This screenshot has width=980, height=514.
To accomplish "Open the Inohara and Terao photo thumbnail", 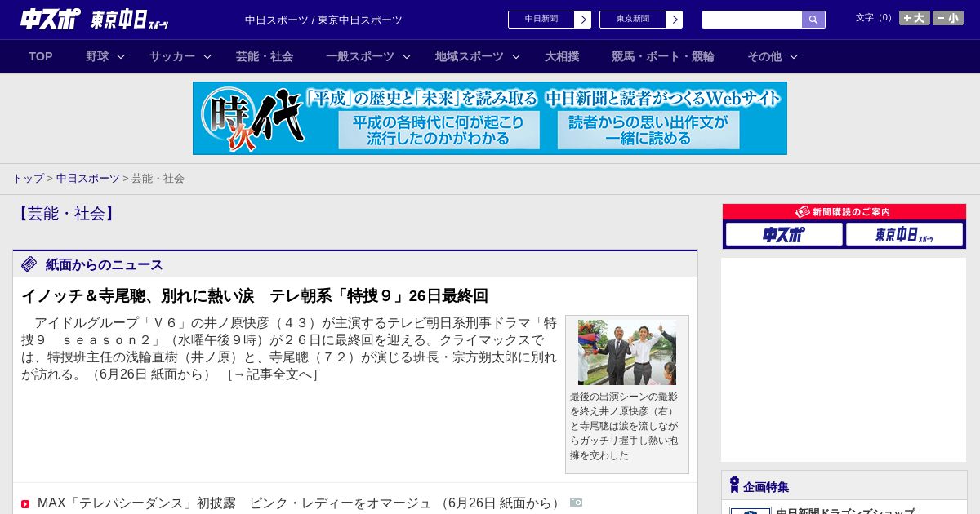I will click(627, 352).
